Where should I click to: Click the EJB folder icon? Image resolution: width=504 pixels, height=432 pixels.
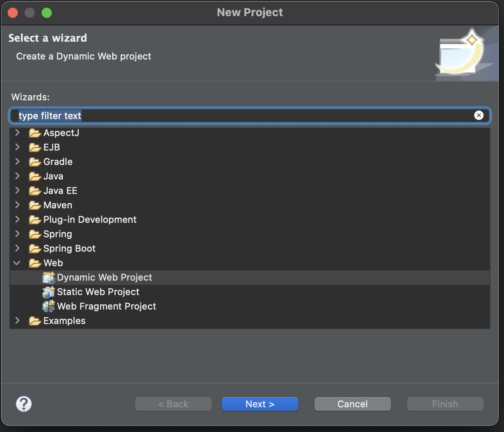pyautogui.click(x=35, y=147)
